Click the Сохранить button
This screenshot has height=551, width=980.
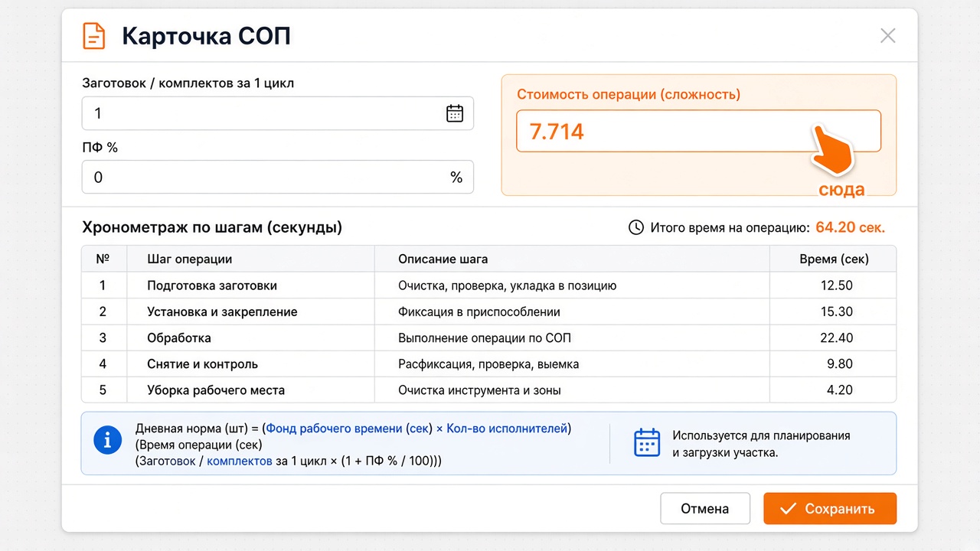pyautogui.click(x=830, y=509)
